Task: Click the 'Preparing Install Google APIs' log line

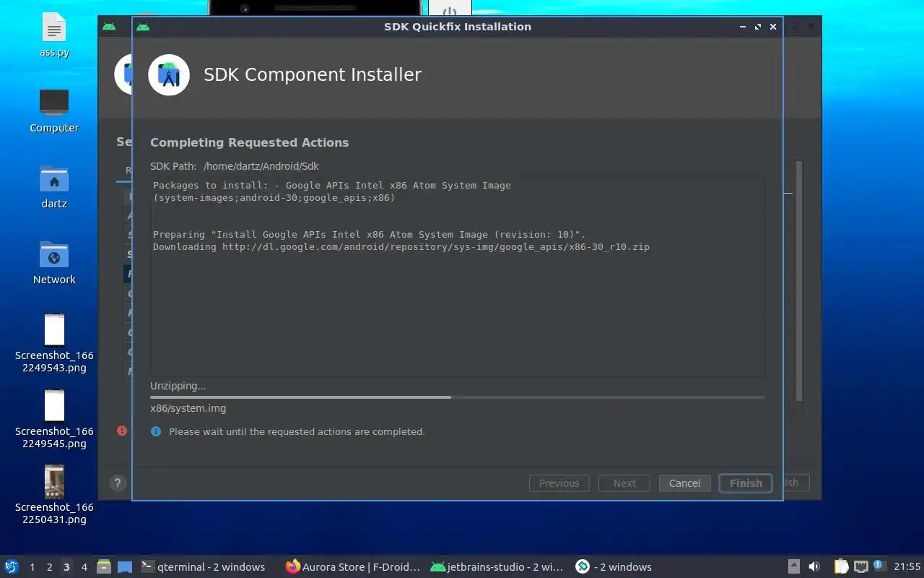Action: 369,235
